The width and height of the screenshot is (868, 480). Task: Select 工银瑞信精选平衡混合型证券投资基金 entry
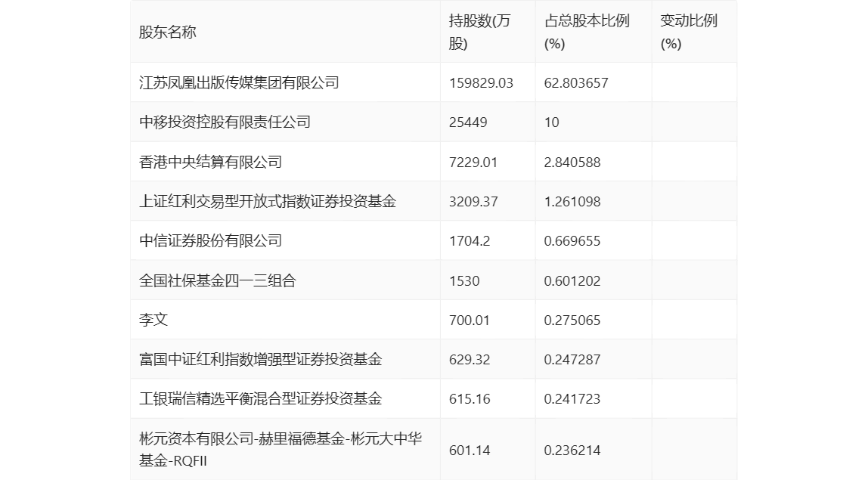(x=261, y=399)
